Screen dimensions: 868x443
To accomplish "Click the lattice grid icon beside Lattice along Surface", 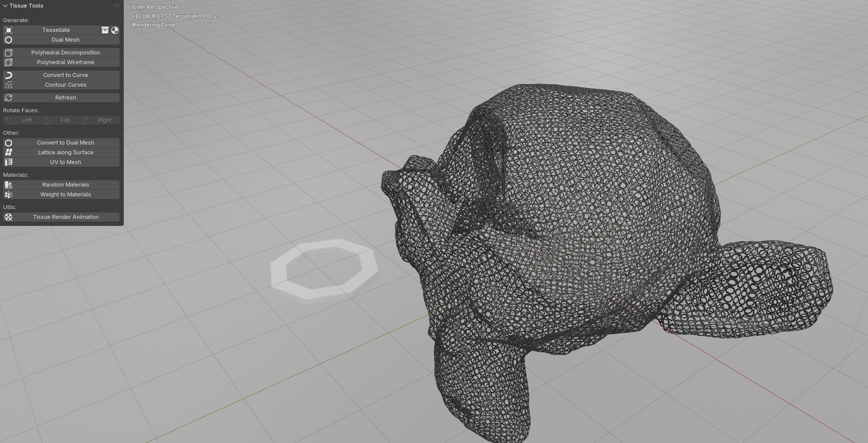I will point(8,152).
